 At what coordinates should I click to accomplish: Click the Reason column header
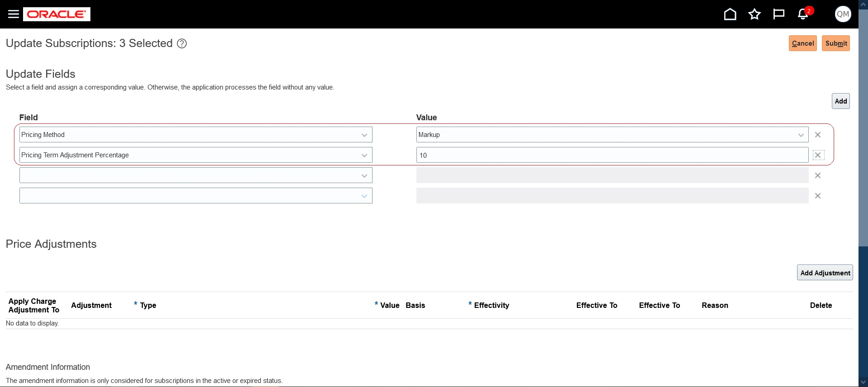click(715, 305)
